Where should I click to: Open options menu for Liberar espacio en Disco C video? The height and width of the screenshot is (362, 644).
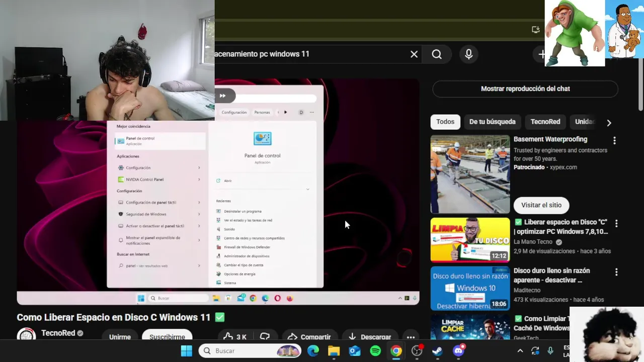click(x=616, y=223)
